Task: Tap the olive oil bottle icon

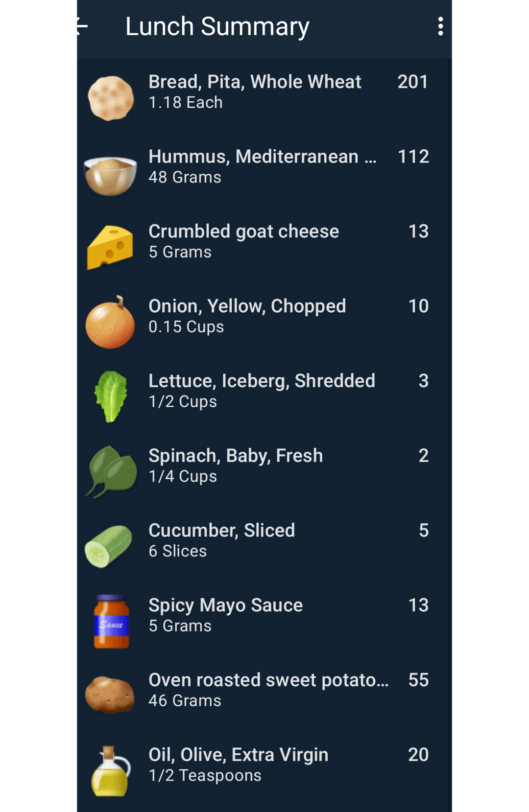Action: pyautogui.click(x=111, y=771)
